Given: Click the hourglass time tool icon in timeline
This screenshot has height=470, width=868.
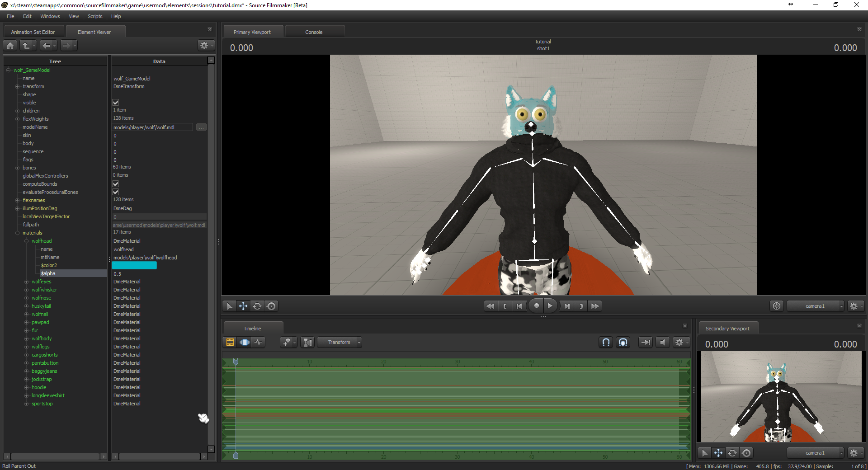Looking at the screenshot, I should click(x=307, y=342).
